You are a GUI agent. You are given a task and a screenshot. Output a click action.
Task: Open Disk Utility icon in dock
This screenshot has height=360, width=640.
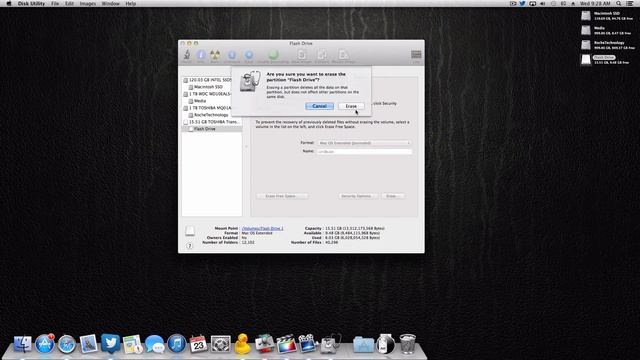pos(331,344)
